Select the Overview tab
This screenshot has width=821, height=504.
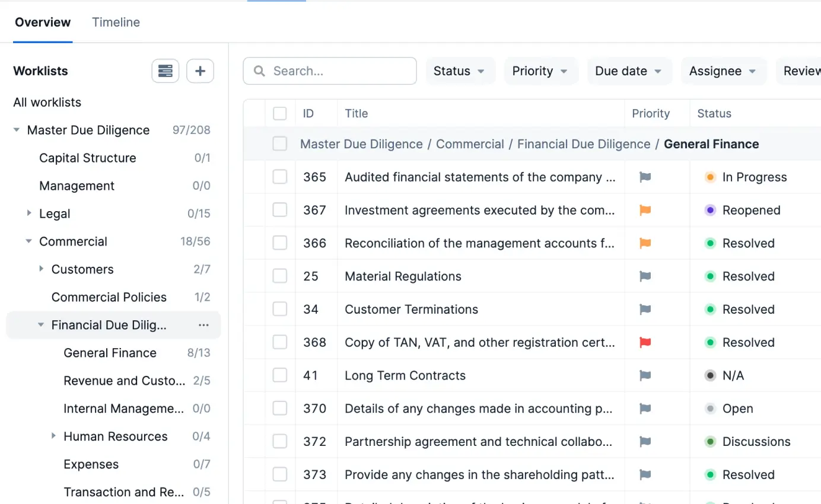pos(42,22)
